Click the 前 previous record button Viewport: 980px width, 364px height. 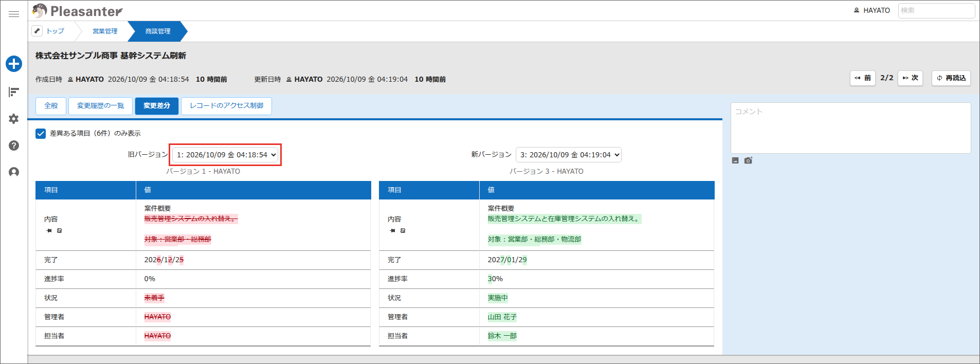(x=863, y=78)
